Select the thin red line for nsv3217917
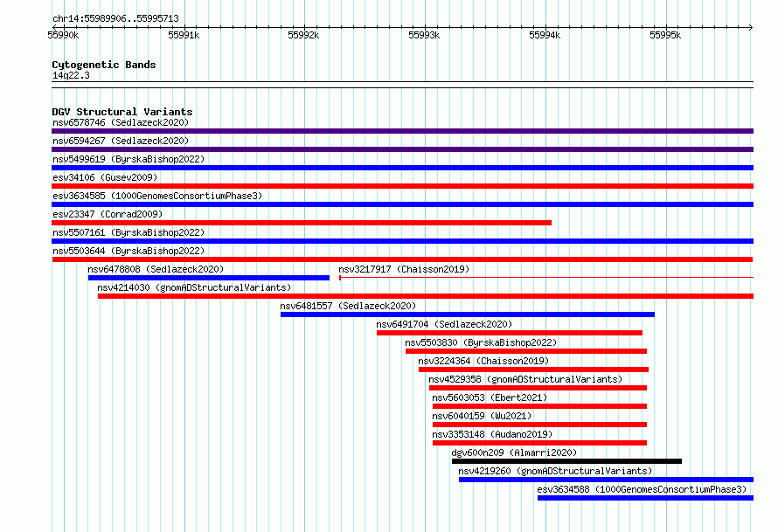The image size is (778, 532). 546,278
